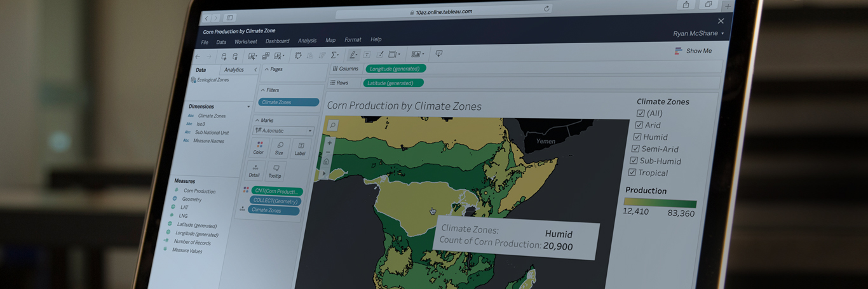Click the Production color legend gradient
The image size is (868, 289).
[x=660, y=203]
